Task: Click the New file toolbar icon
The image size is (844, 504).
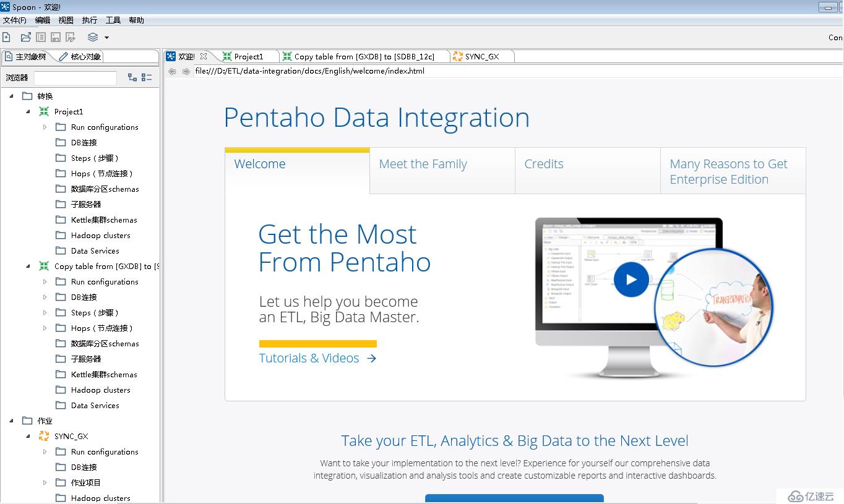Action: point(6,37)
